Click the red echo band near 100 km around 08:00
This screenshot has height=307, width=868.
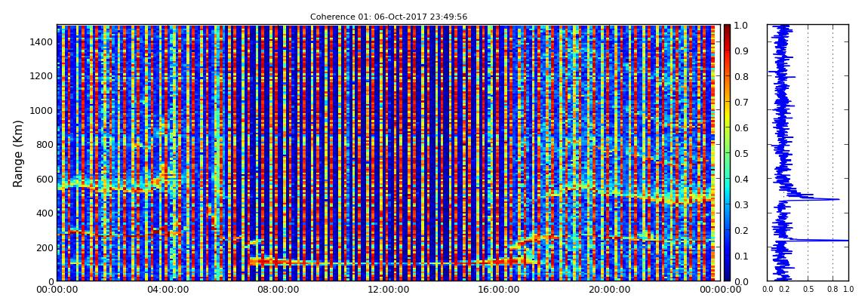pos(277,260)
